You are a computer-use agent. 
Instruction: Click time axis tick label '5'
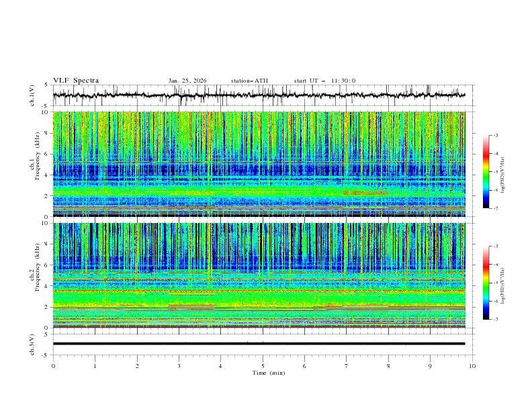pyautogui.click(x=263, y=366)
